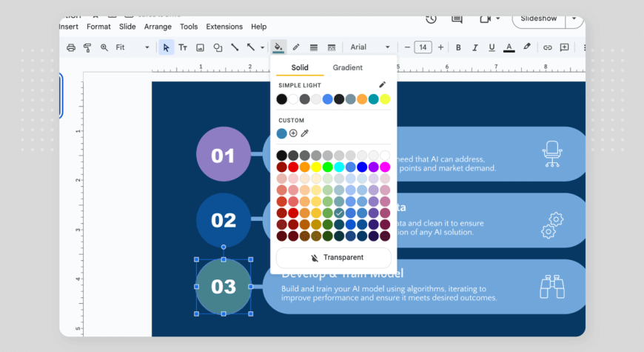Open the Text color tool
Viewport: 644px width, 352px height.
point(509,47)
